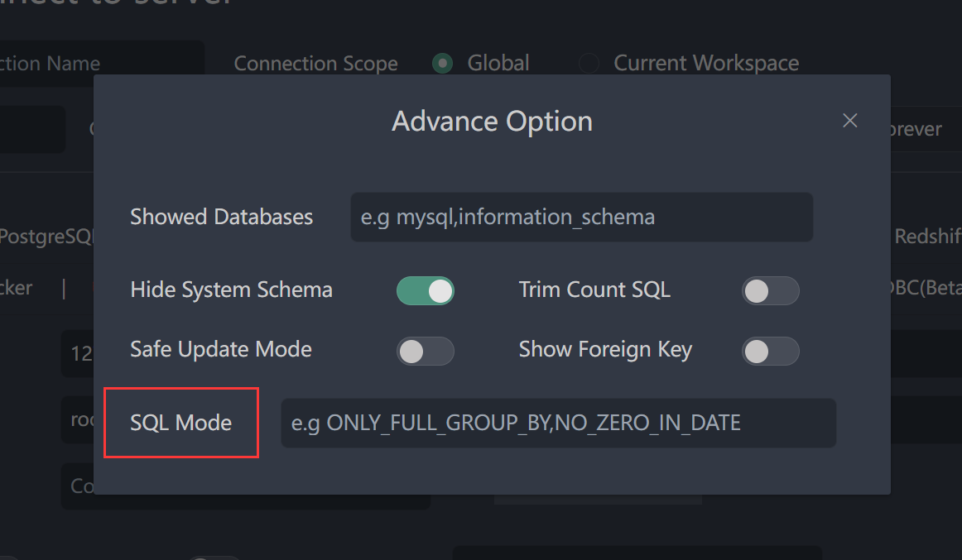Enable the Show Foreign Key toggle
The image size is (962, 560).
pyautogui.click(x=771, y=351)
